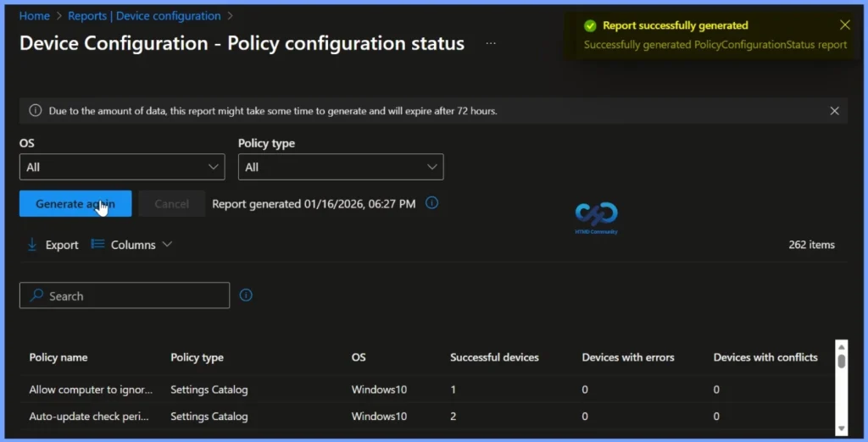Sort by Policy type column header
This screenshot has height=442, width=868.
click(x=197, y=357)
